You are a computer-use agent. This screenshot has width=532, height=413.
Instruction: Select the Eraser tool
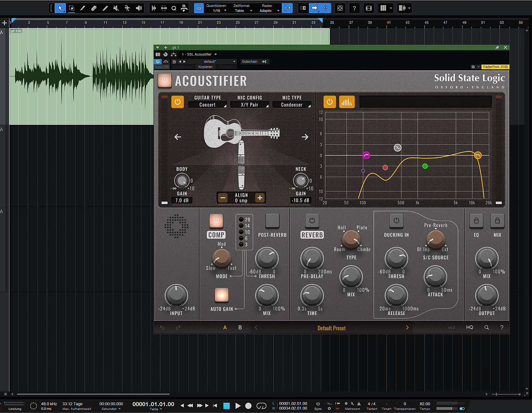click(x=94, y=8)
